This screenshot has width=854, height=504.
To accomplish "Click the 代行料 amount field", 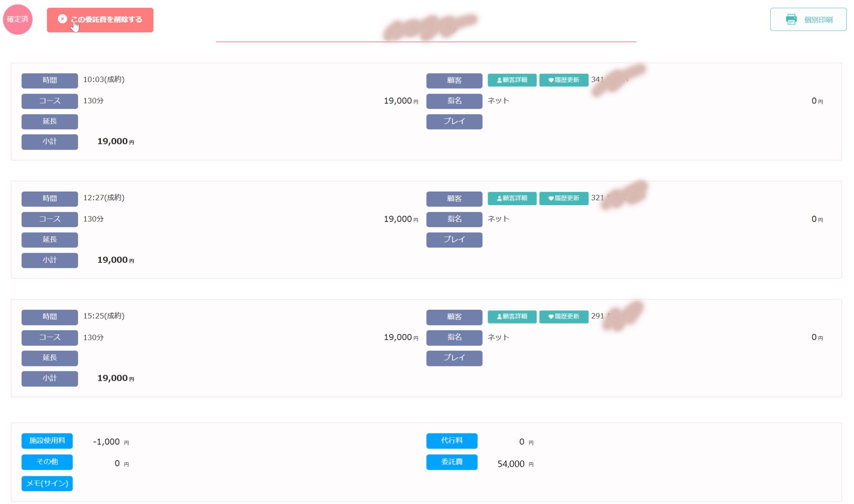I will click(521, 442).
